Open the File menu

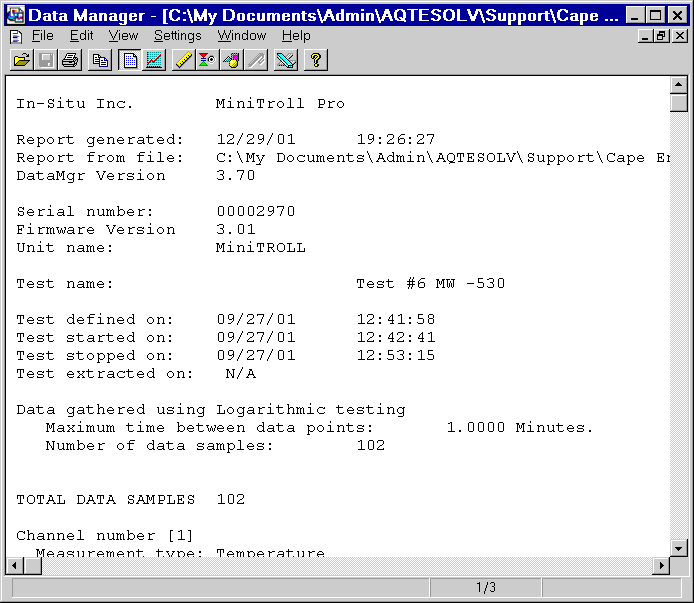[42, 35]
